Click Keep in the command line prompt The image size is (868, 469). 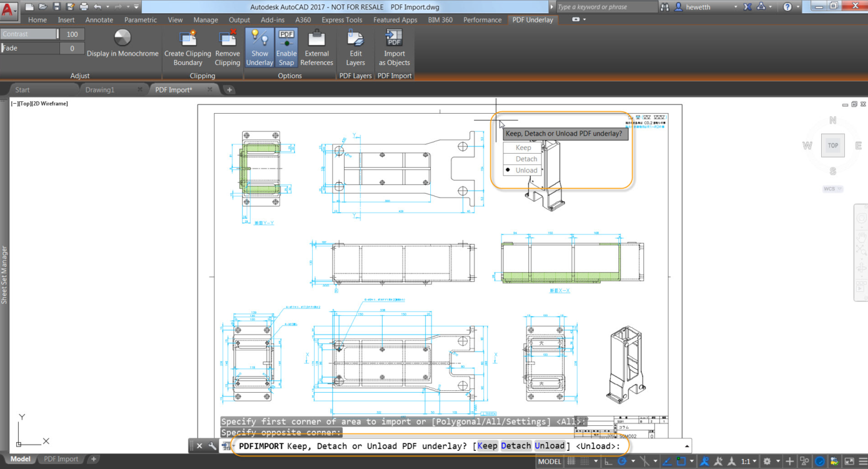coord(487,446)
